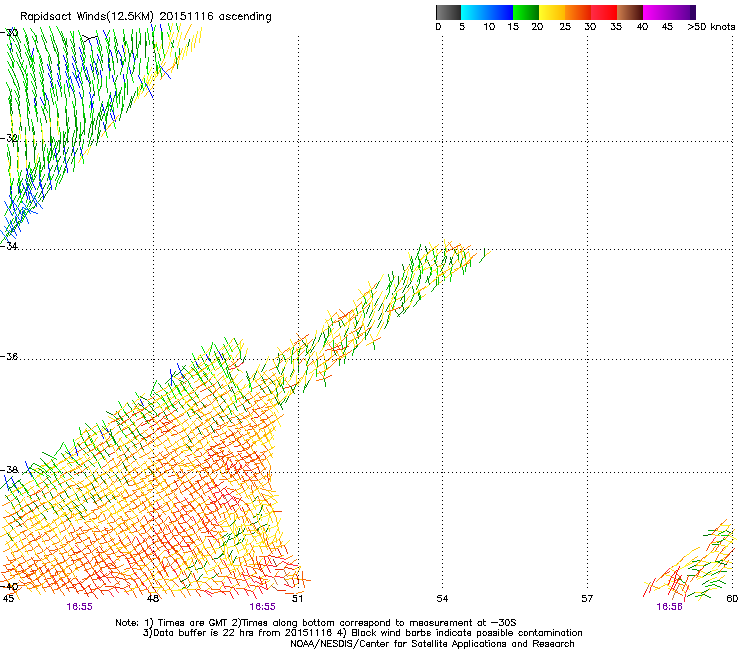The height and width of the screenshot is (650, 740).
Task: Select the red 30-35 knots legend segment
Action: pyautogui.click(x=604, y=12)
